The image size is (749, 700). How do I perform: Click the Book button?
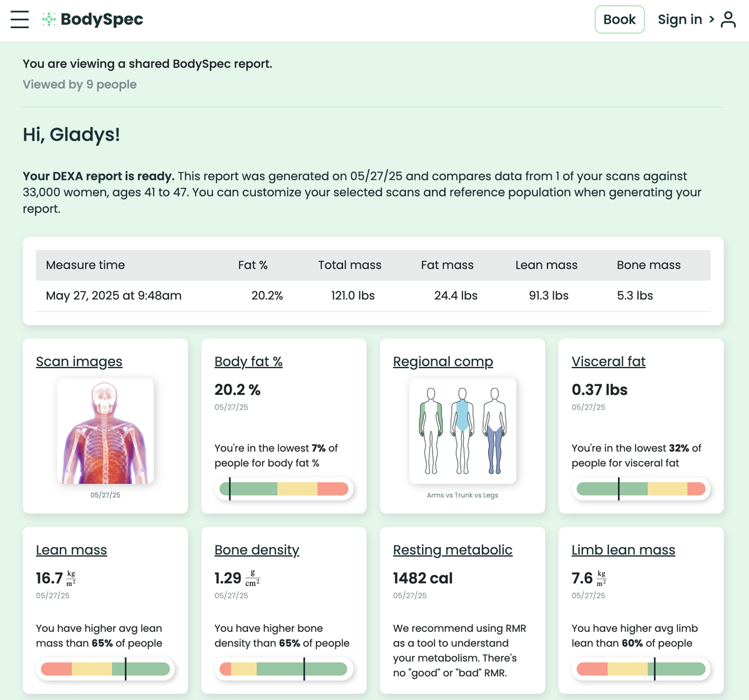pos(619,19)
